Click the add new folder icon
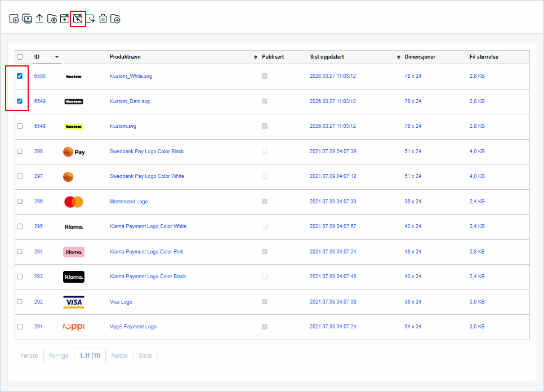Image resolution: width=544 pixels, height=392 pixels. pos(115,19)
